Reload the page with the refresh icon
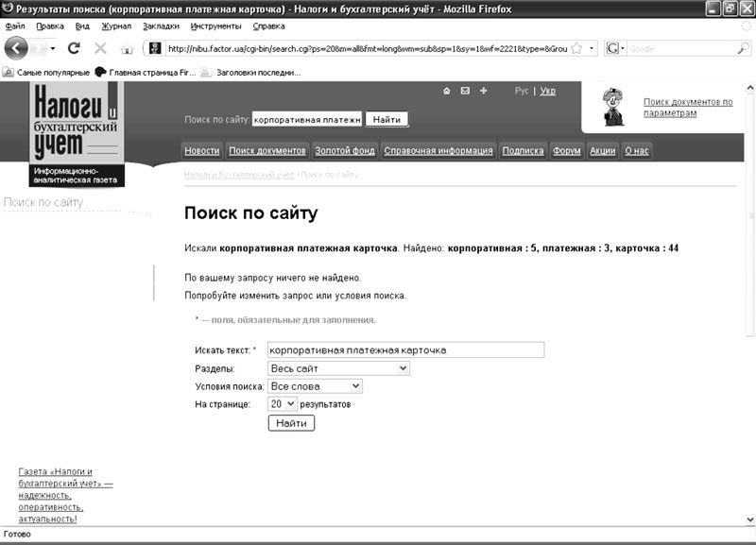 (74, 47)
